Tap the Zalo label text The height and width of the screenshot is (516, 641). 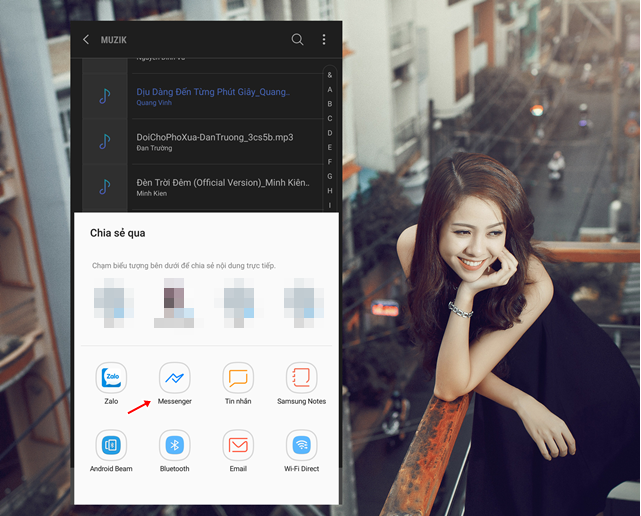pos(111,402)
